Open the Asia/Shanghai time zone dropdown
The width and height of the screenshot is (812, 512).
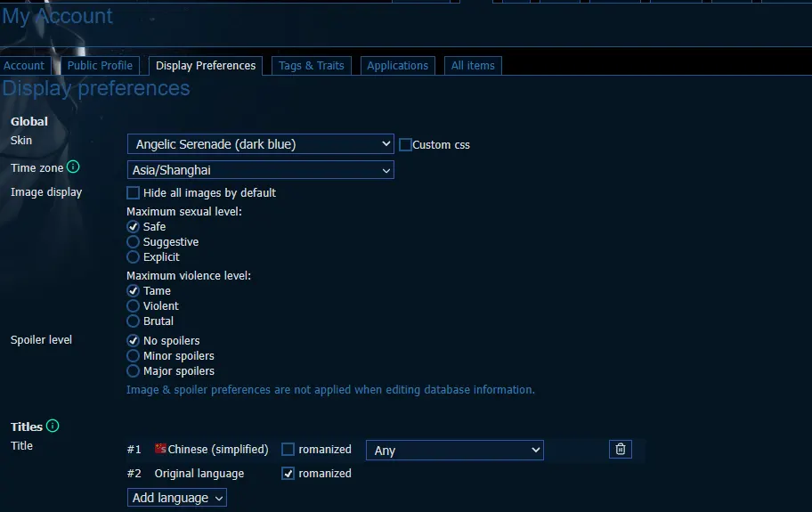[261, 170]
